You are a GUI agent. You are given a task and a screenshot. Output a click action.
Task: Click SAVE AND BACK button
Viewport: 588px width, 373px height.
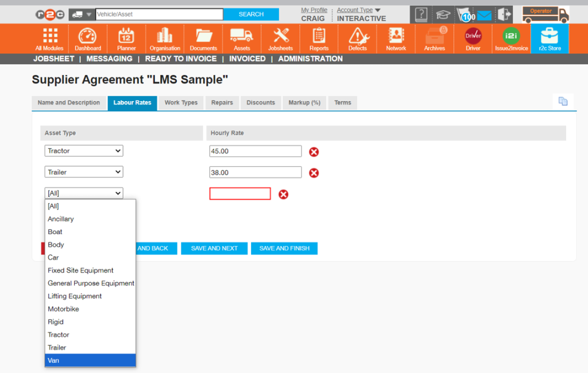click(x=156, y=248)
